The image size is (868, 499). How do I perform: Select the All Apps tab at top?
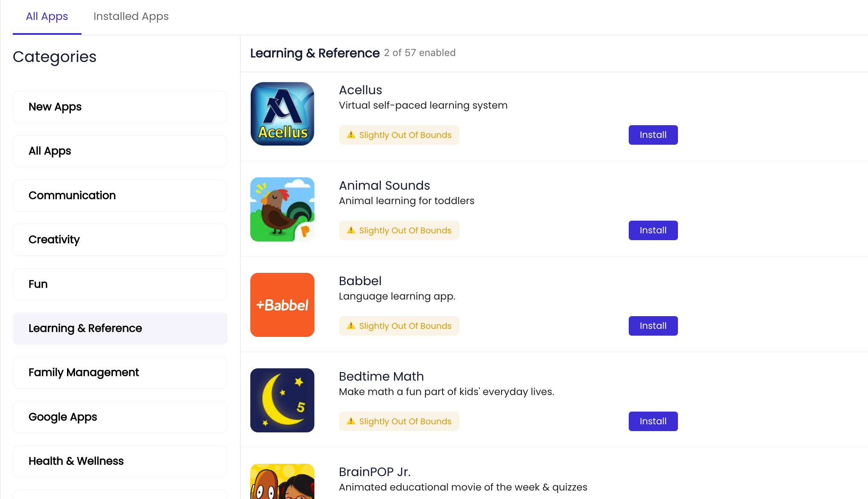tap(47, 17)
